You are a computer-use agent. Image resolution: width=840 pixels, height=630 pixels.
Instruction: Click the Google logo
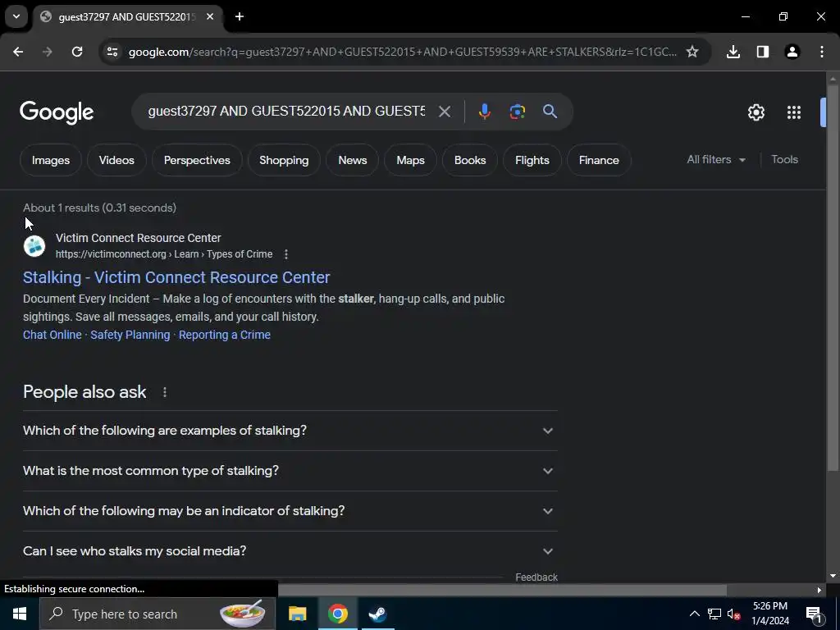(x=57, y=112)
